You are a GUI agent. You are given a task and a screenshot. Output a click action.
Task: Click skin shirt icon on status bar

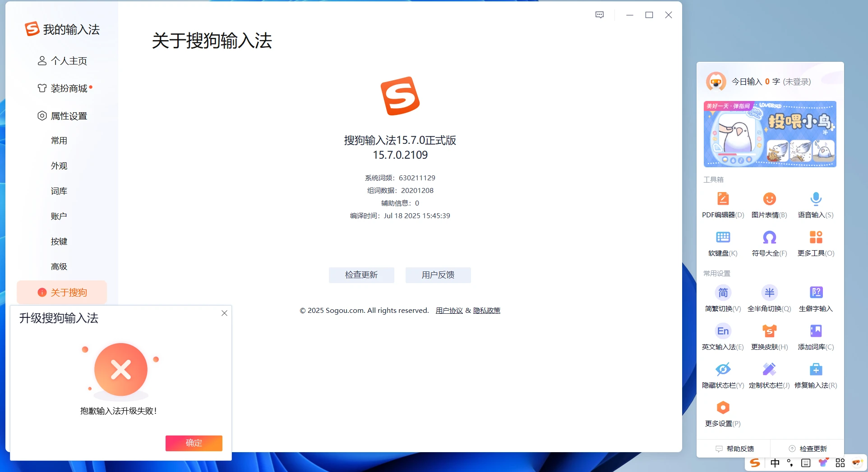point(823,463)
